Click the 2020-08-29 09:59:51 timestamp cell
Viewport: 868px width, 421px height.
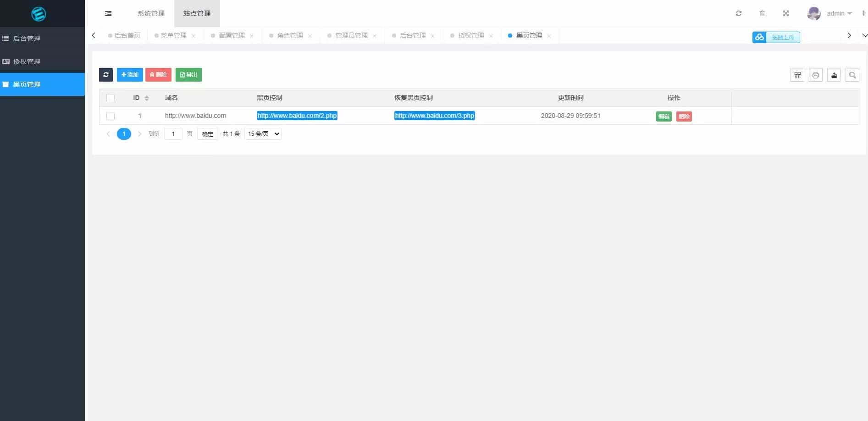pos(570,116)
